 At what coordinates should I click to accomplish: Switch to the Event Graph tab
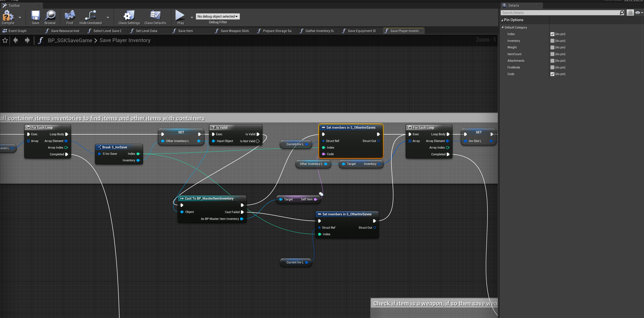(x=17, y=31)
